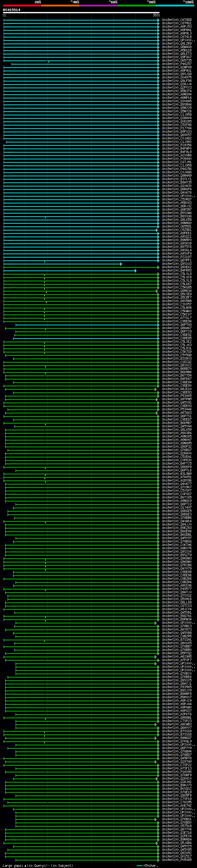Viewport: 197px width, 868px height.
Task: Open hit UniRef100_O65735
Action: click(x=177, y=61)
